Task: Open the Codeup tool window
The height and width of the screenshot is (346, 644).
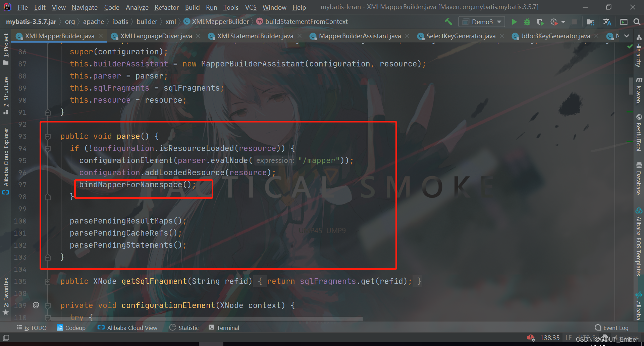Action: click(x=71, y=328)
